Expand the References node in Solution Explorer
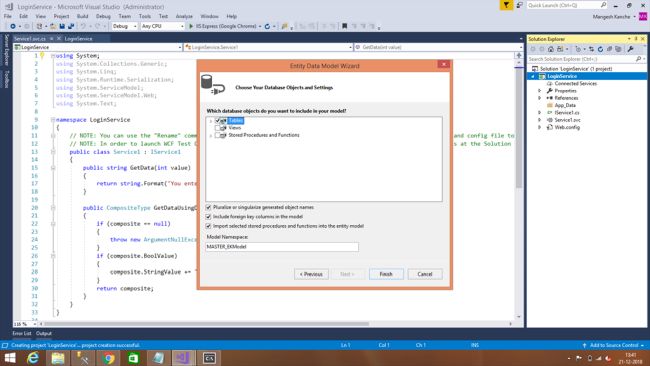The height and width of the screenshot is (366, 650). (x=539, y=98)
